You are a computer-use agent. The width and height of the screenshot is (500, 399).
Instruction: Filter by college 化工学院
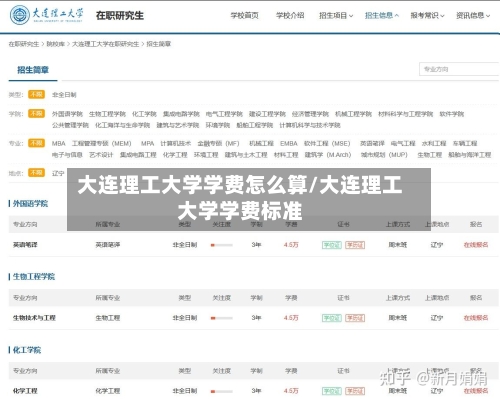coord(144,114)
